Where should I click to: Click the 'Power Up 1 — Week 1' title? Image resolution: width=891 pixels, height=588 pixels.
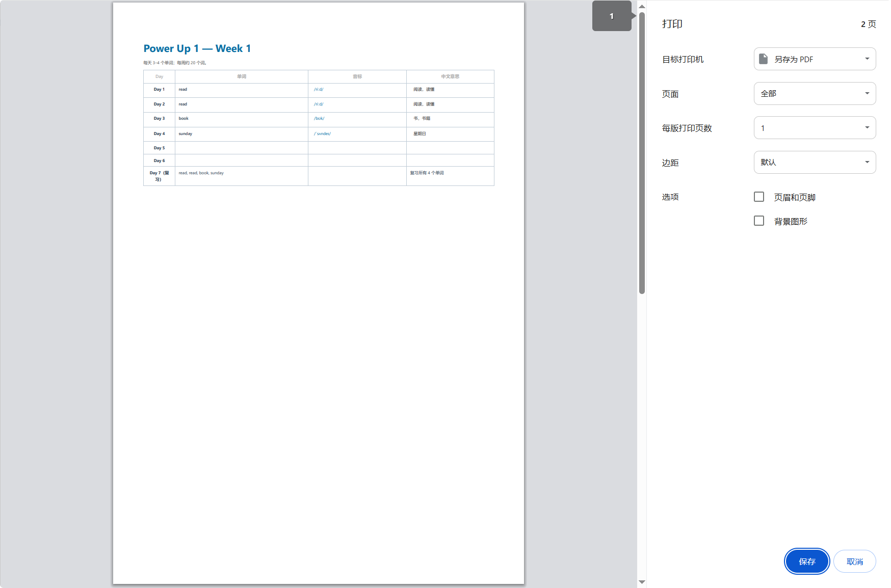(197, 49)
